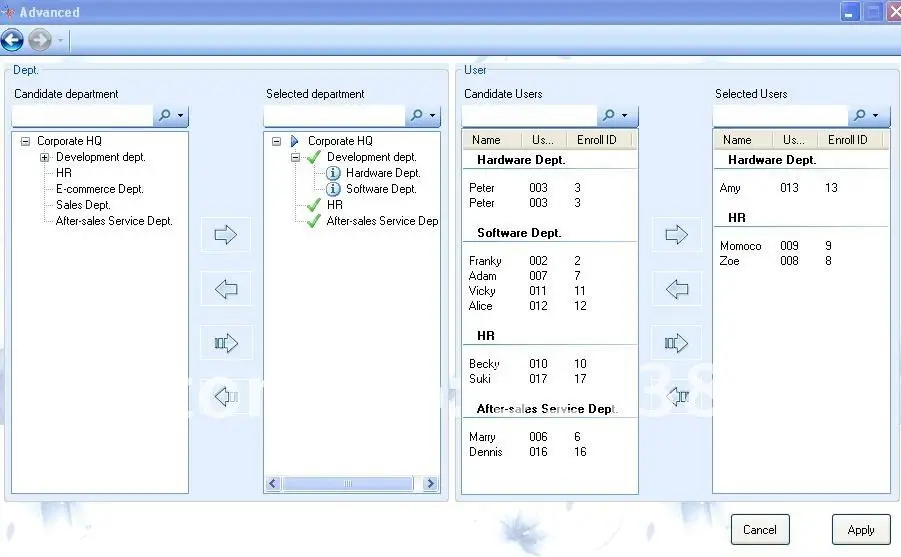The width and height of the screenshot is (901, 557).
Task: Click the blue triangle icon beside selected Corporate HQ
Action: (x=295, y=141)
